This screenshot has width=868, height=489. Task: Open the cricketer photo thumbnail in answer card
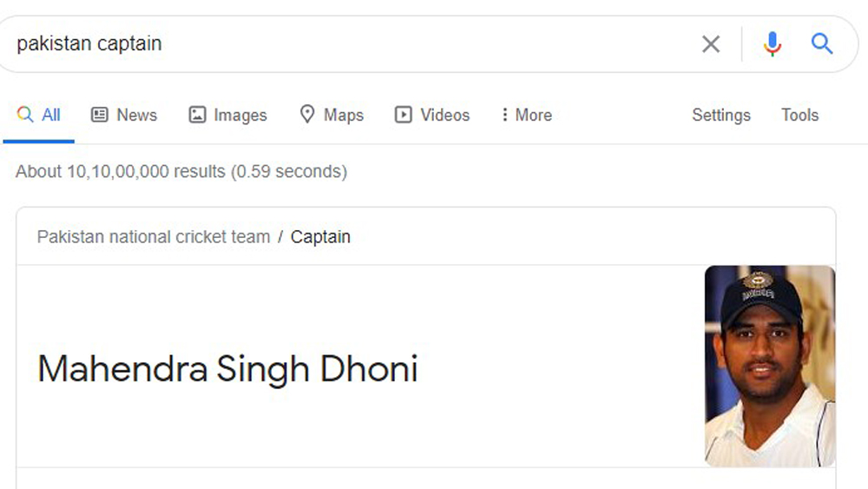[769, 366]
